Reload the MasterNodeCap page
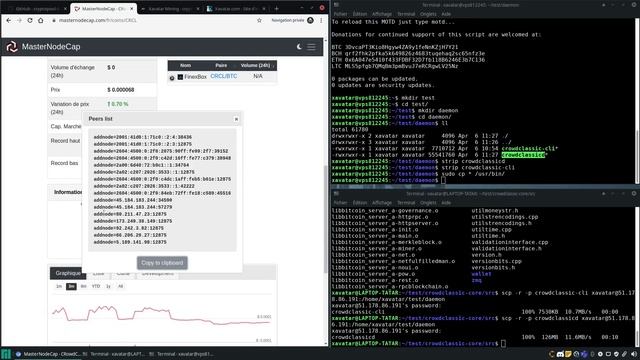 coord(30,20)
